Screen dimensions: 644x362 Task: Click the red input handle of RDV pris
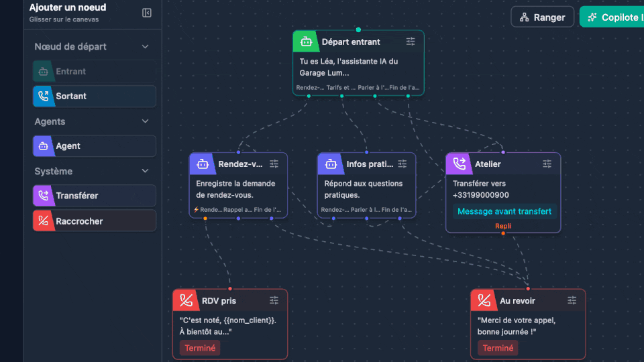point(230,289)
